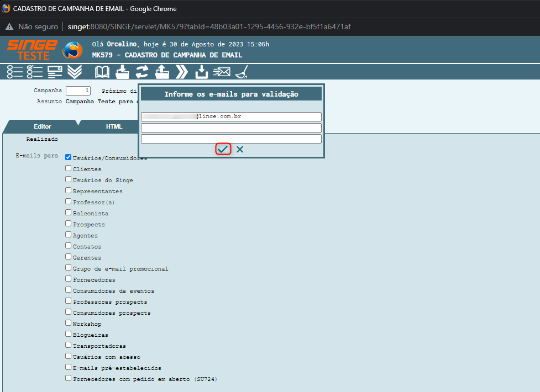The height and width of the screenshot is (392, 540).
Task: Enable the Clientes checkbox
Action: click(x=69, y=168)
